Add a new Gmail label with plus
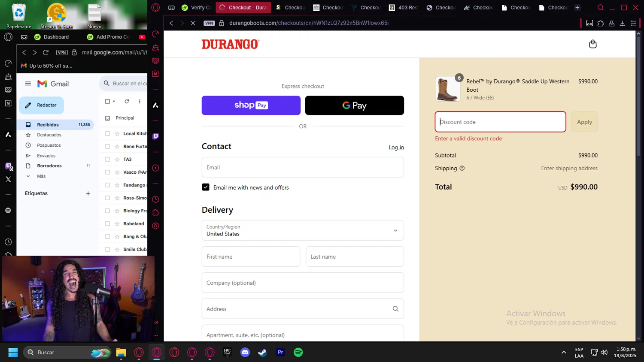 coord(88,193)
